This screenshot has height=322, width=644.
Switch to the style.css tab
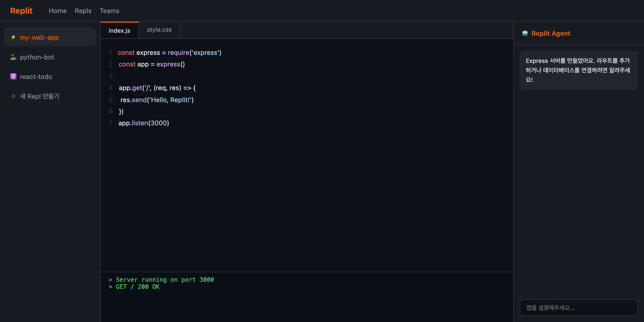(x=159, y=30)
